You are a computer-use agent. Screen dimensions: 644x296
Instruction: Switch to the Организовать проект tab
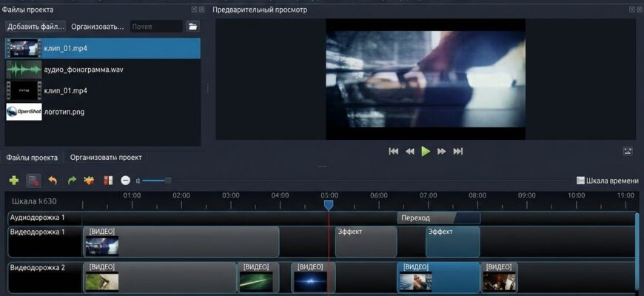tap(106, 157)
